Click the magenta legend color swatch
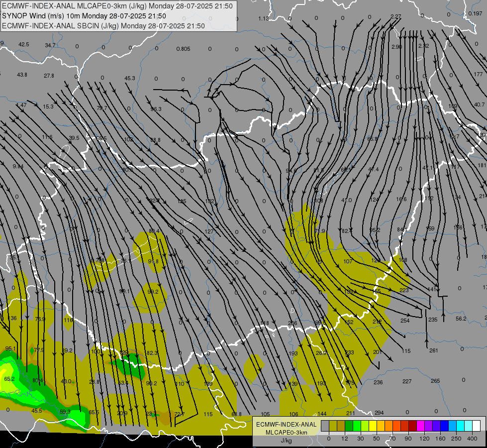487x448 pixels. [421, 426]
